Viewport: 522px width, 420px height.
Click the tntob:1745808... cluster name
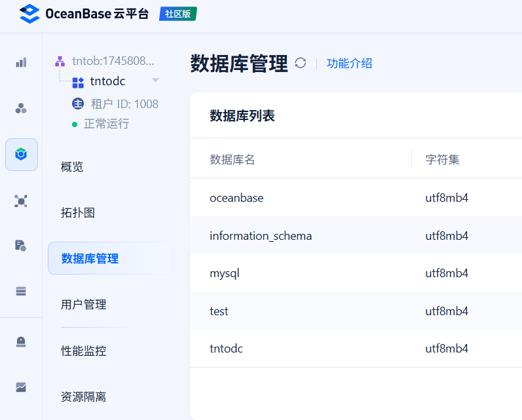tap(113, 61)
